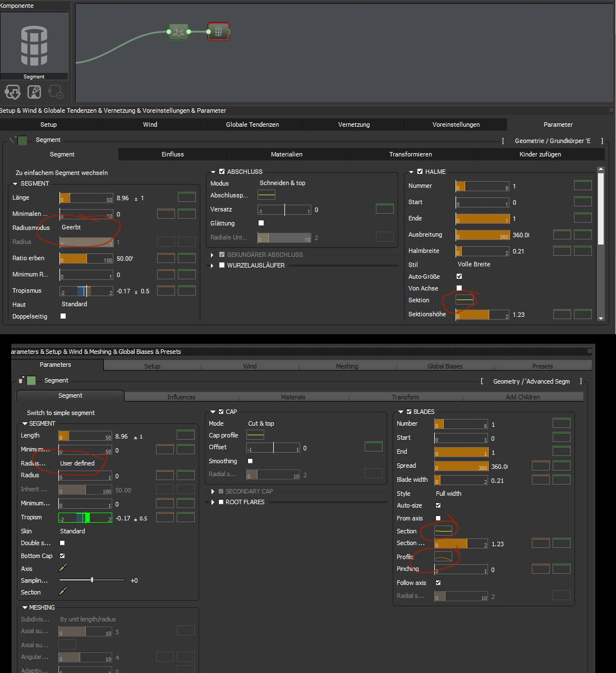This screenshot has height=673, width=616.
Task: Open the Section curve box in BLADES
Action: coord(443,531)
